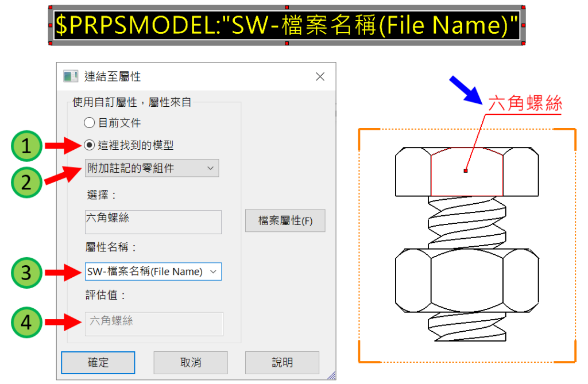Screen dimensions: 588x384
Task: Select the 目前文件 radio button
Action: (x=89, y=123)
